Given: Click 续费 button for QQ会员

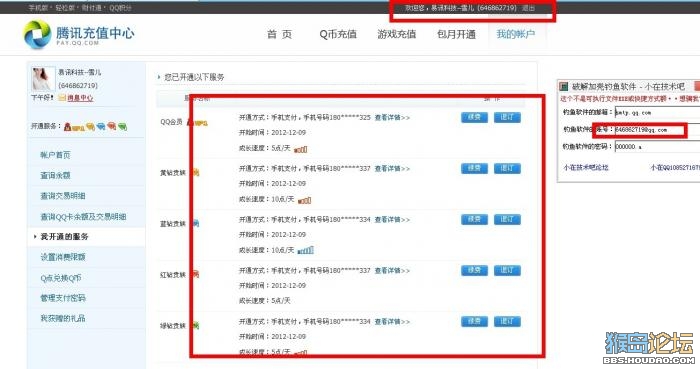Looking at the screenshot, I should [x=474, y=117].
